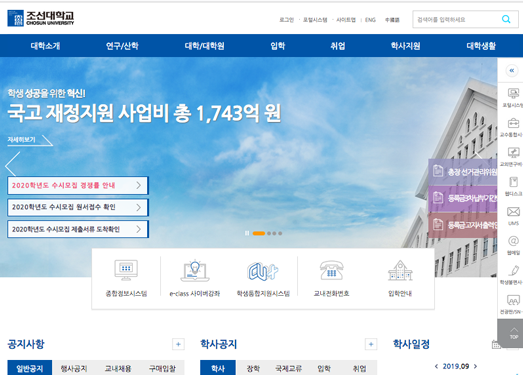Select the 행사공지 tab
The width and height of the screenshot is (523, 375).
click(x=74, y=368)
